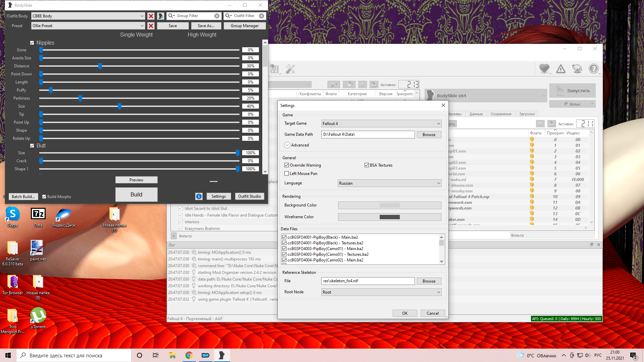Image resolution: width=644 pixels, height=362 pixels.
Task: Enable Left Mouse Pan option
Action: (x=287, y=174)
